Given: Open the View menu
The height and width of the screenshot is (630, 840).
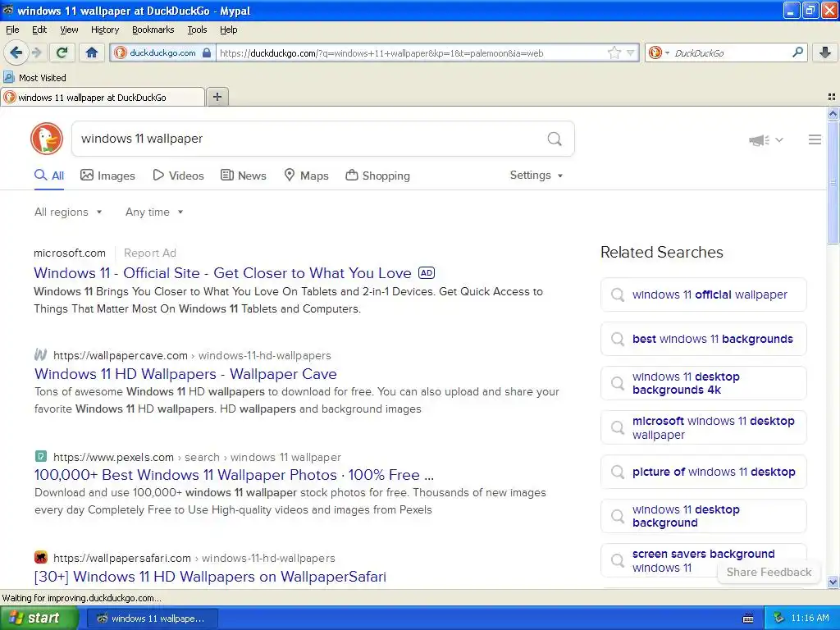Looking at the screenshot, I should coord(69,30).
